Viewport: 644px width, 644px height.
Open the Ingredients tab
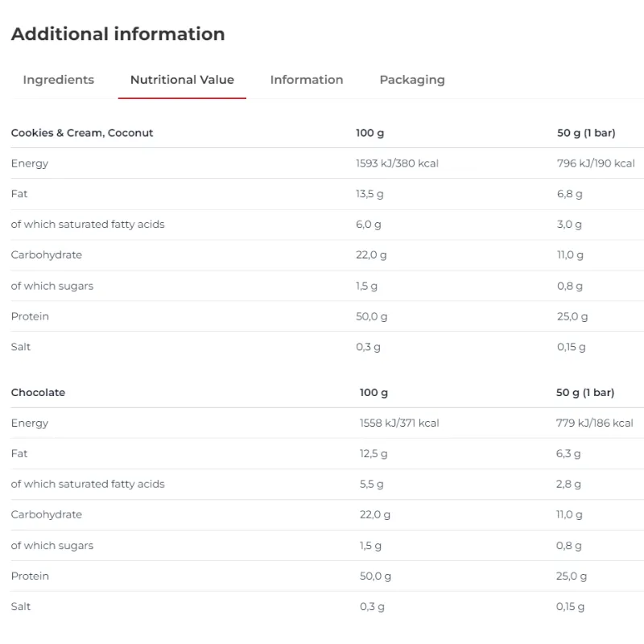[58, 80]
